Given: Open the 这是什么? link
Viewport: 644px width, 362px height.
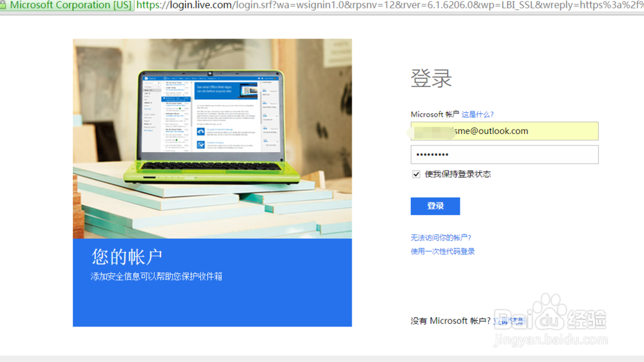Looking at the screenshot, I should [x=478, y=115].
